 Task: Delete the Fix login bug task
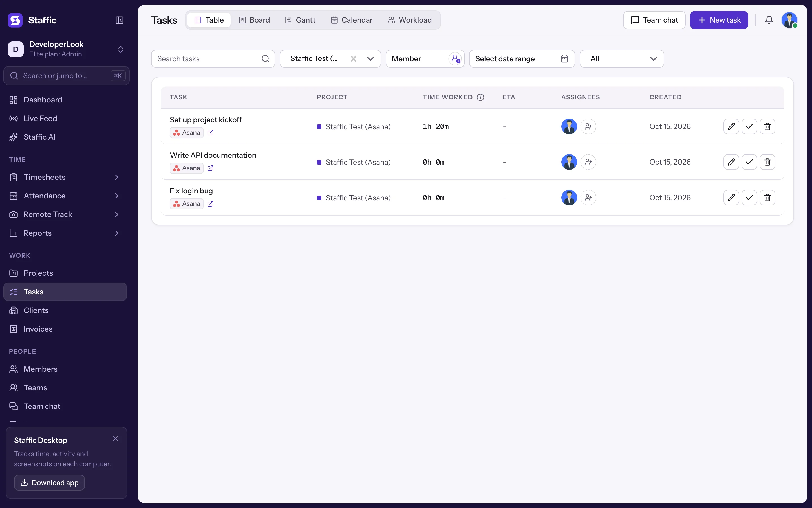(x=767, y=198)
